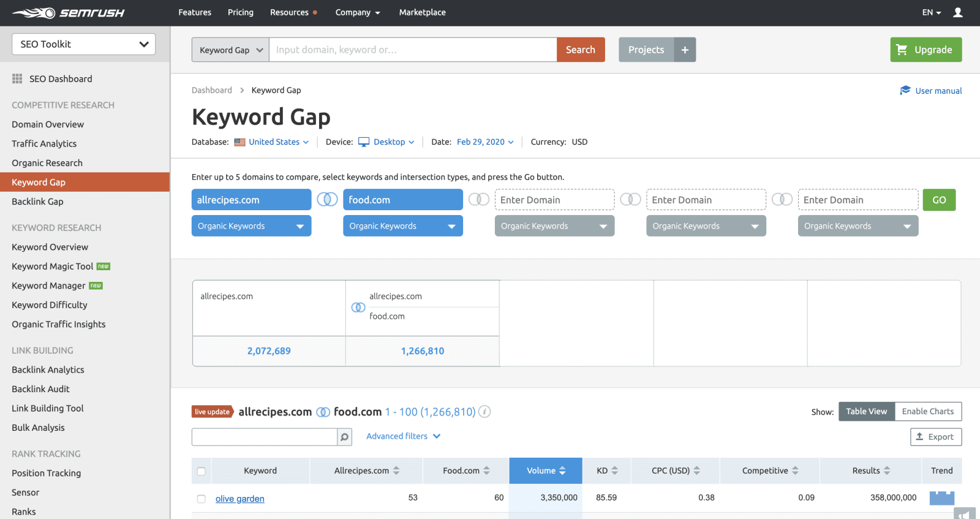This screenshot has height=519, width=980.
Task: Switch to Table View
Action: click(866, 411)
